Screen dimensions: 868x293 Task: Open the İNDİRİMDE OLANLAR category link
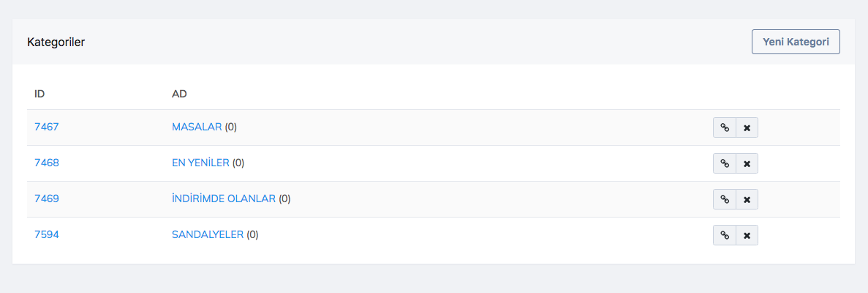click(x=224, y=199)
